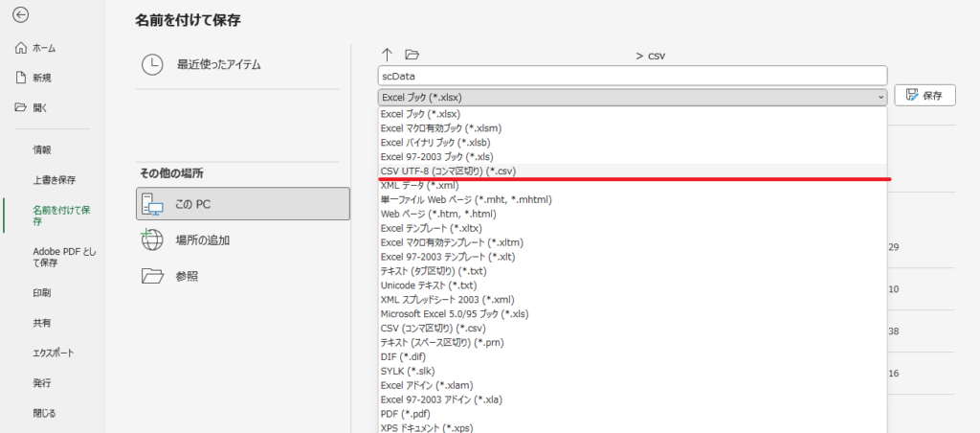Choose Excel テンプレート (*.xltx)
This screenshot has width=980, height=433.
tap(633, 228)
